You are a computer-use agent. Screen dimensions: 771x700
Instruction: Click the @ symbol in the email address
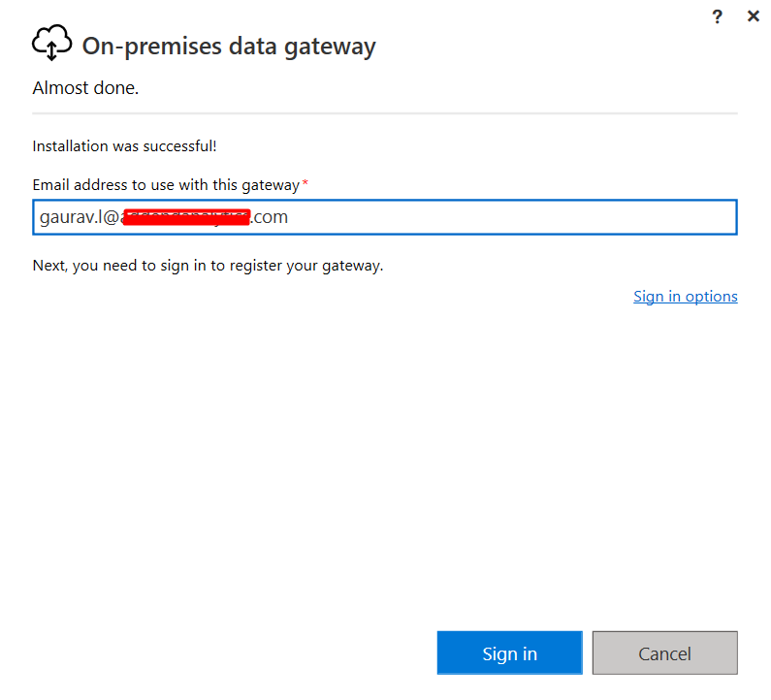(112, 217)
